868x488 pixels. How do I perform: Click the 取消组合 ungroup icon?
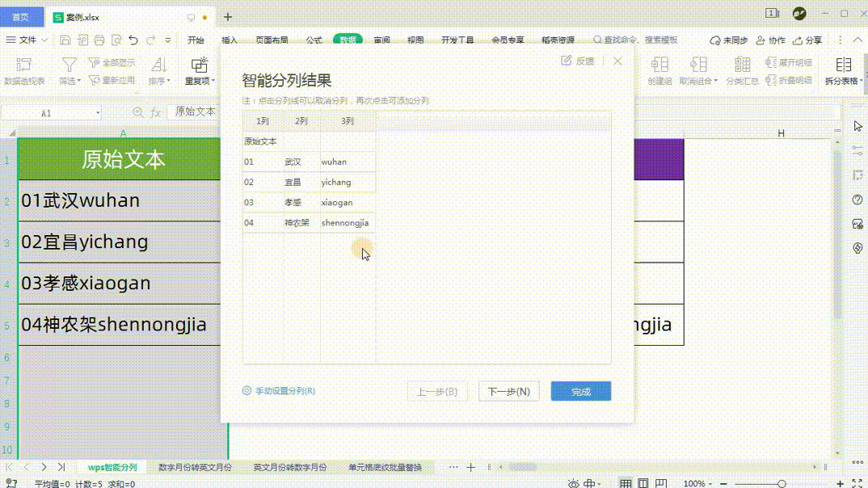click(698, 65)
